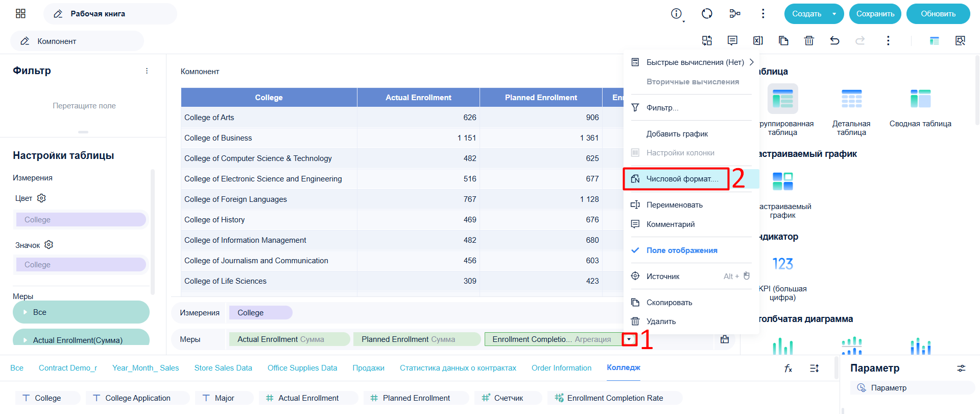Click the Обновить button
This screenshot has height=414, width=980.
point(938,14)
